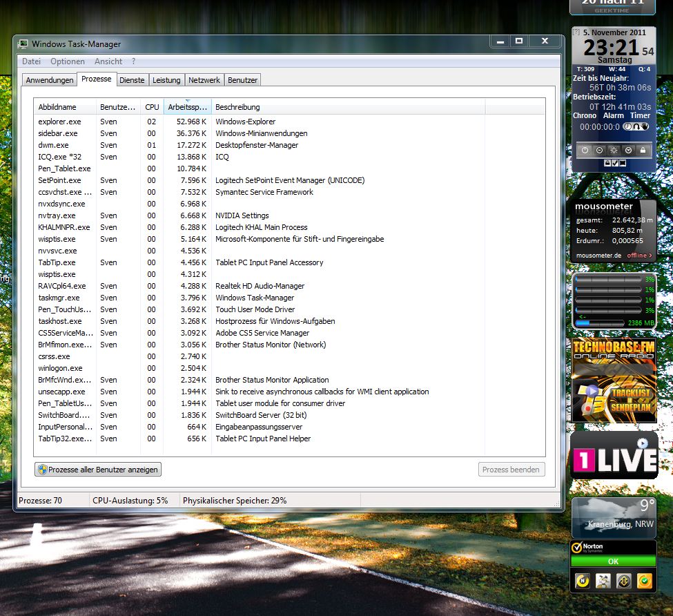This screenshot has width=673, height=616.
Task: Play Technobase.FM radio via play button
Action: point(592,391)
